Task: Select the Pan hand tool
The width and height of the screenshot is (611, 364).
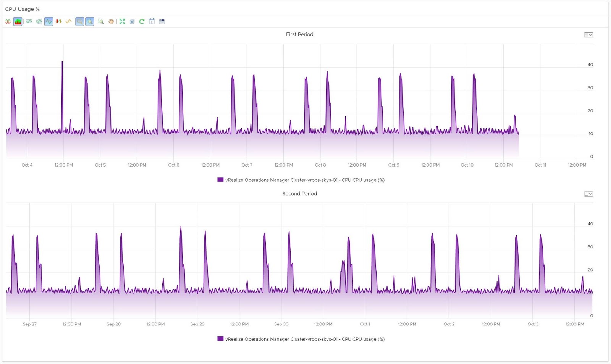Action: point(111,22)
